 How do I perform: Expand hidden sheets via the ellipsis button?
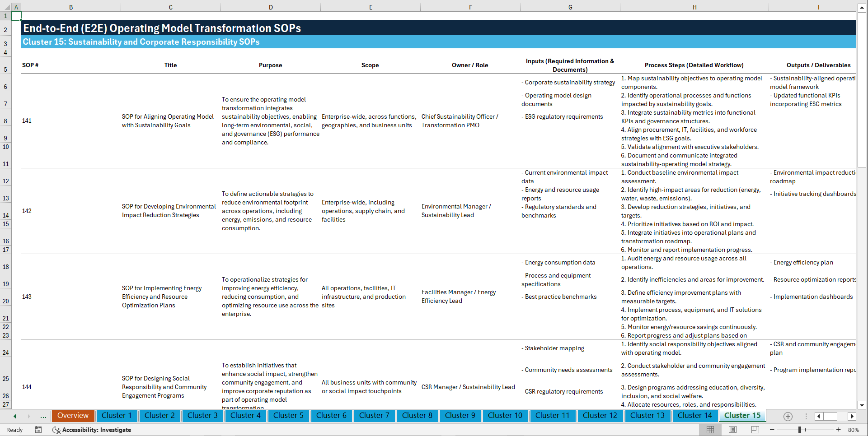(43, 416)
